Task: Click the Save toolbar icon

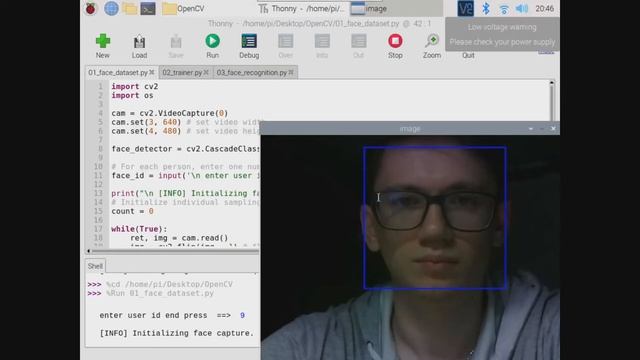Action: pyautogui.click(x=176, y=46)
